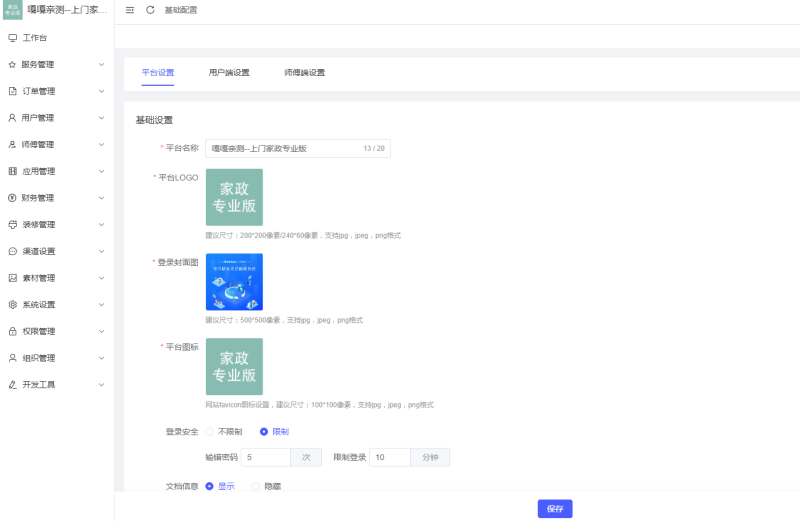Expand the 订单管理 chevron

pos(102,91)
